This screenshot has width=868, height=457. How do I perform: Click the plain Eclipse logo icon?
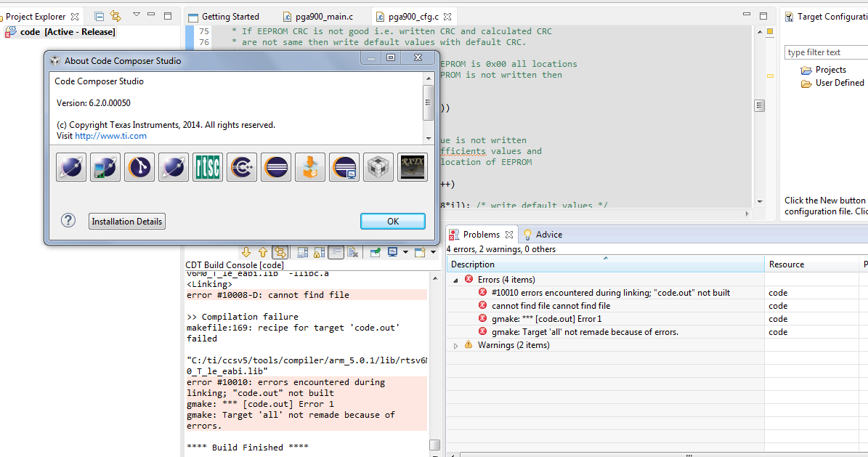(276, 167)
